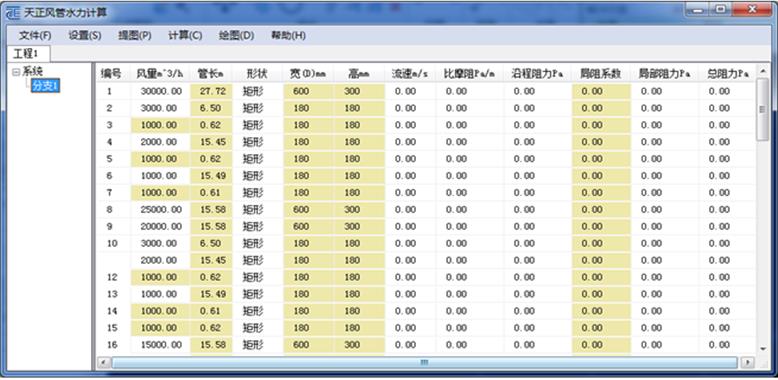Image resolution: width=778 pixels, height=380 pixels.
Task: Maximize the 天正风管水力计算 window
Action: click(720, 9)
